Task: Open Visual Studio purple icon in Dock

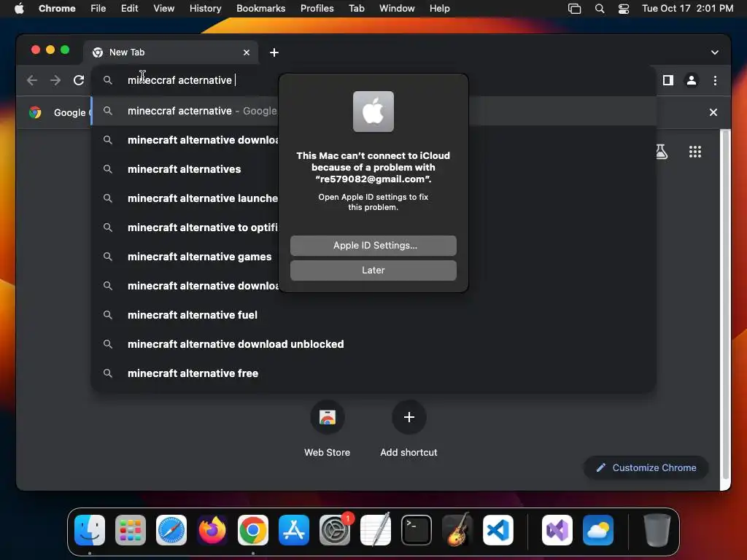Action: click(x=557, y=530)
